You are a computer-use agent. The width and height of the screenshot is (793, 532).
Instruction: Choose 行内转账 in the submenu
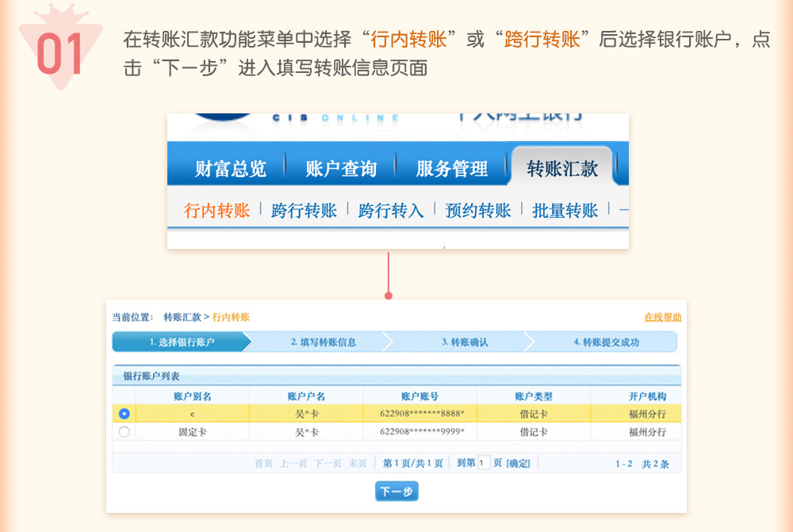tap(217, 210)
